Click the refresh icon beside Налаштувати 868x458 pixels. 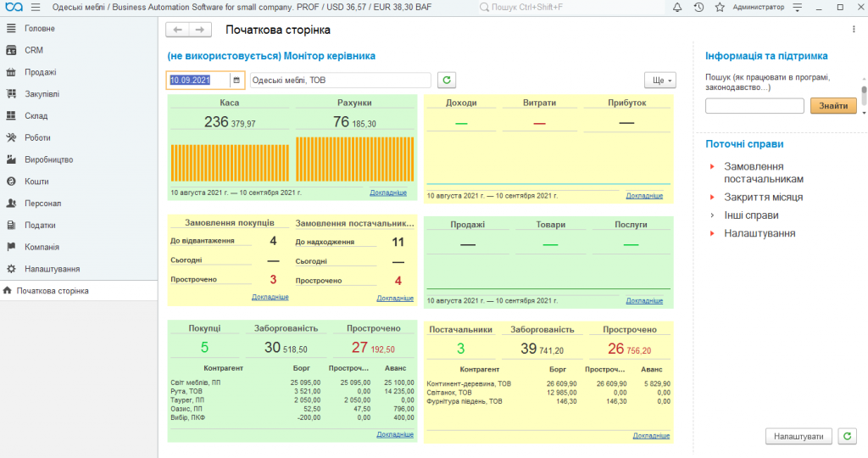[x=847, y=437]
